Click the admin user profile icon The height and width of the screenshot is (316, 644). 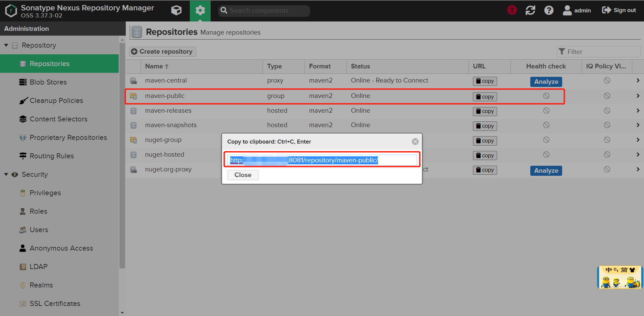(x=567, y=10)
